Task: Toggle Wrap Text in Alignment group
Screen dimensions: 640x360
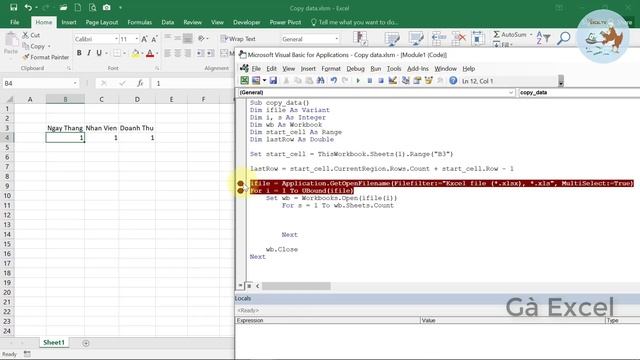Action: [x=238, y=39]
